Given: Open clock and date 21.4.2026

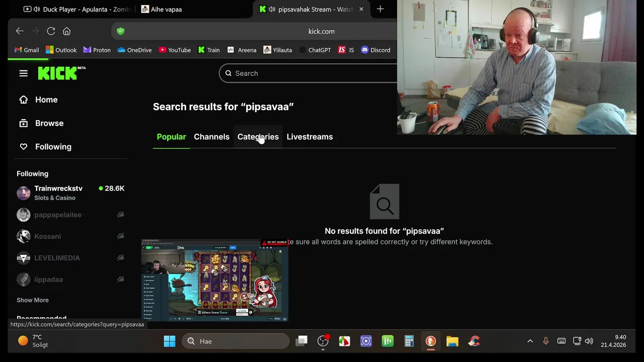Looking at the screenshot, I should click(613, 341).
